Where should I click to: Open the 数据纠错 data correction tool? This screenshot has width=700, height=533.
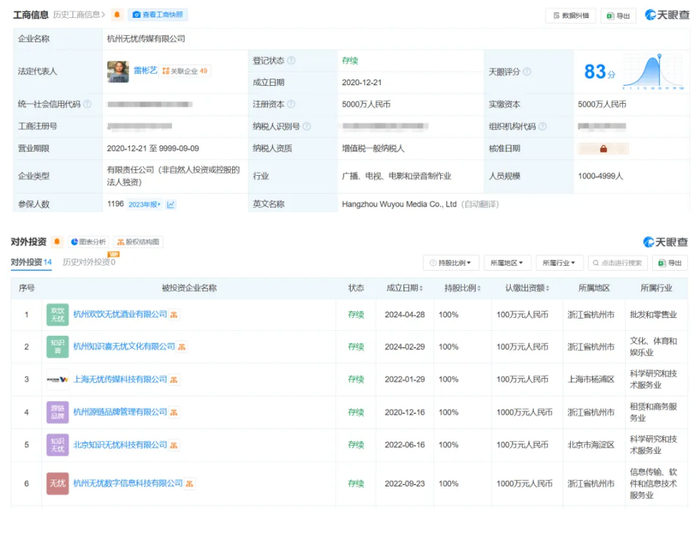click(572, 16)
